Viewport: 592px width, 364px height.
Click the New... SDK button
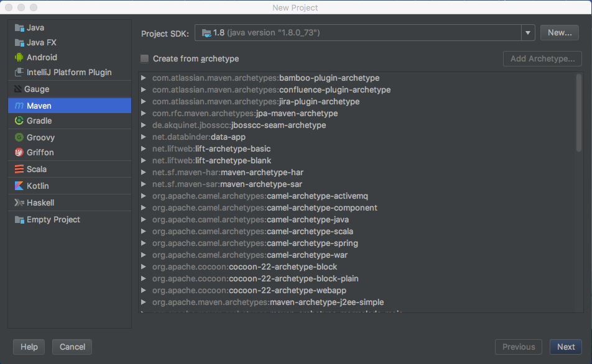560,33
